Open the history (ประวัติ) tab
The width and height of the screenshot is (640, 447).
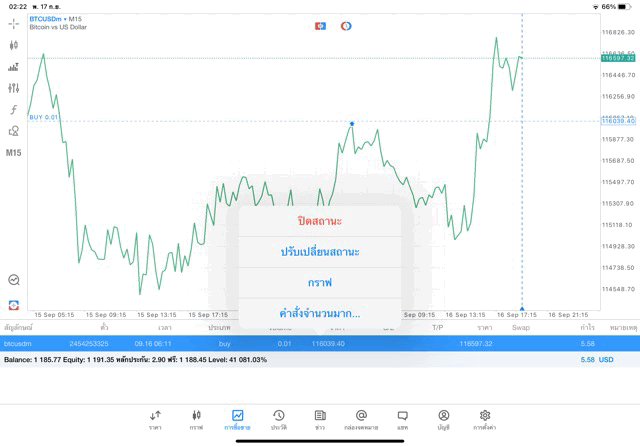point(278,419)
